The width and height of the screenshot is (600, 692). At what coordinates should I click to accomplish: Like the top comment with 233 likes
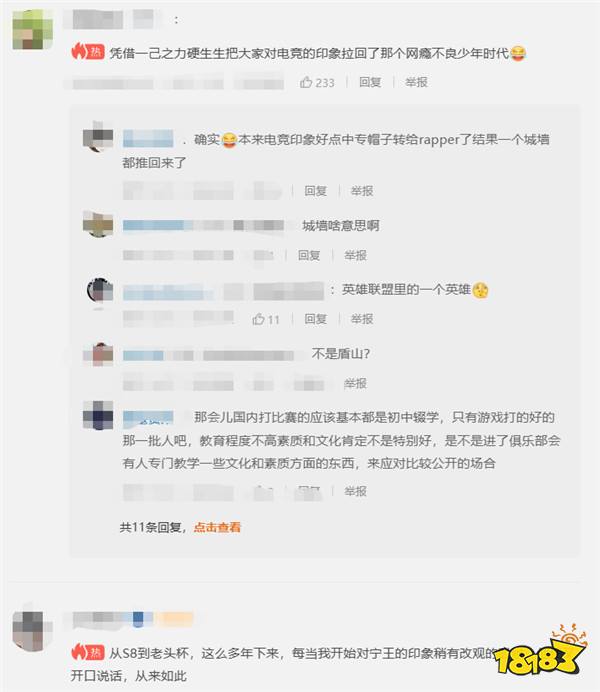click(317, 82)
